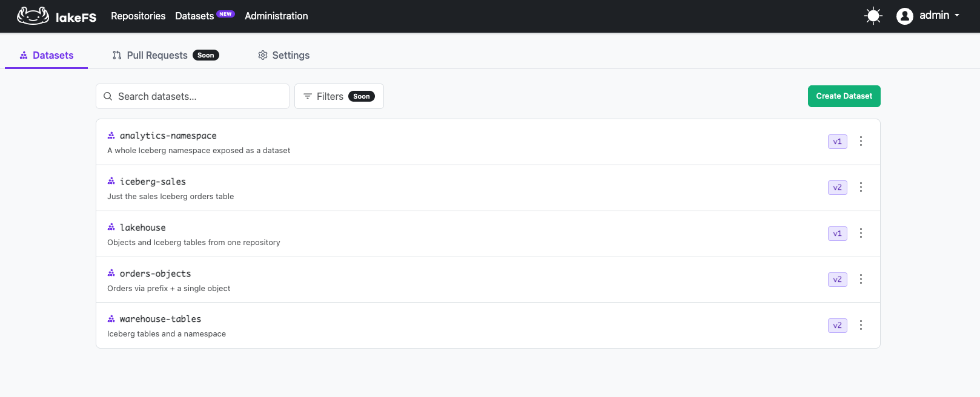Click the admin user avatar icon
The width and height of the screenshot is (980, 397).
[904, 16]
